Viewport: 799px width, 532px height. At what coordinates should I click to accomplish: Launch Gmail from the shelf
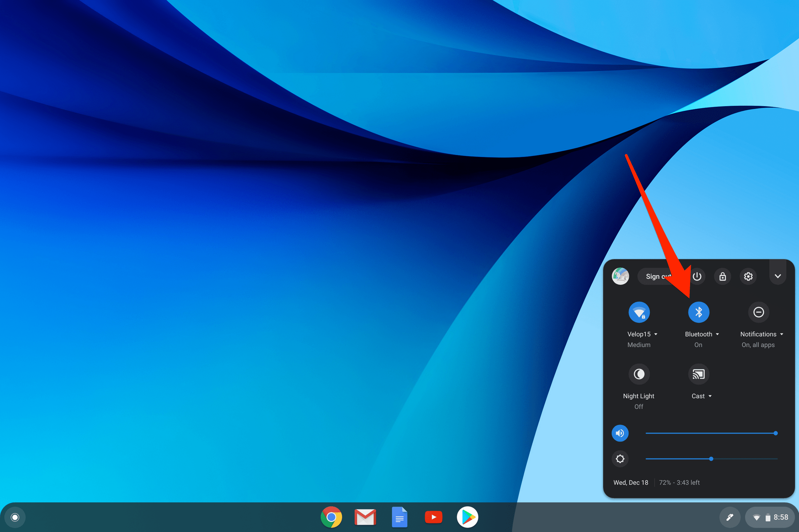pos(365,517)
